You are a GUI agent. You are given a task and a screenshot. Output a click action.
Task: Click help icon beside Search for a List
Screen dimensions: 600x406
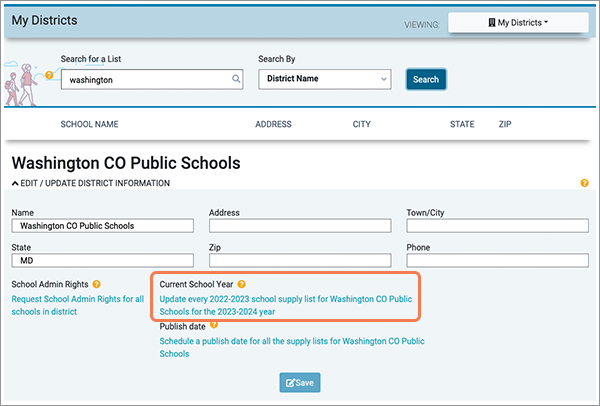click(49, 75)
